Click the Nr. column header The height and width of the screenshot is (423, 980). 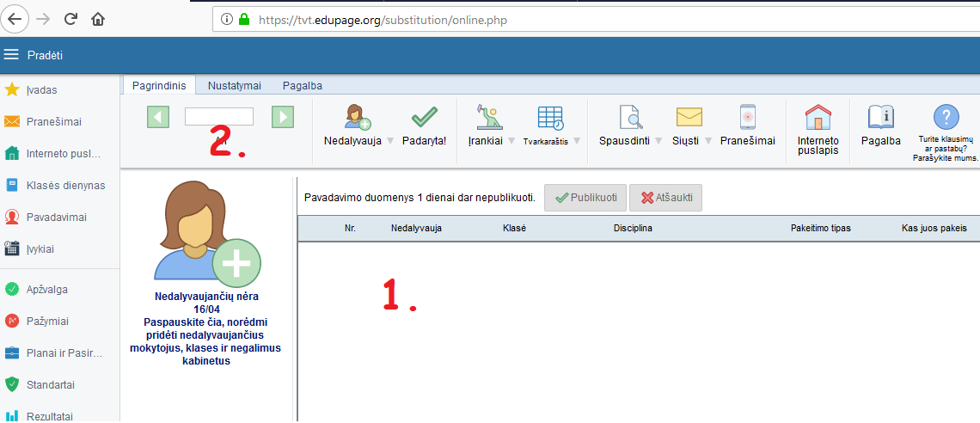pyautogui.click(x=350, y=229)
